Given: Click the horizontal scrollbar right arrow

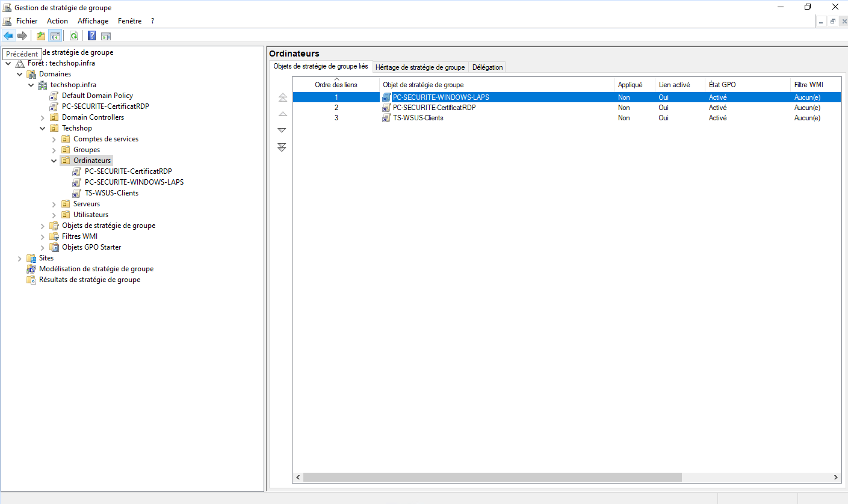Looking at the screenshot, I should coord(836,478).
